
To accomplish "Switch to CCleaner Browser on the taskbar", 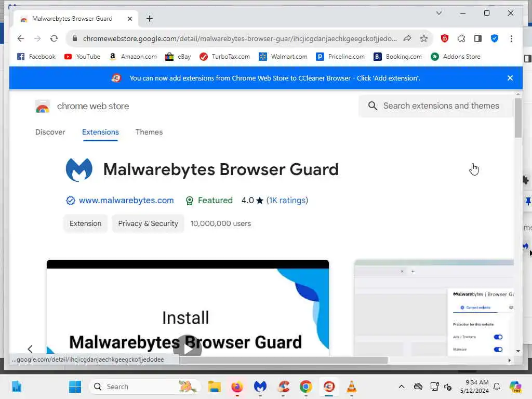I will tap(329, 387).
